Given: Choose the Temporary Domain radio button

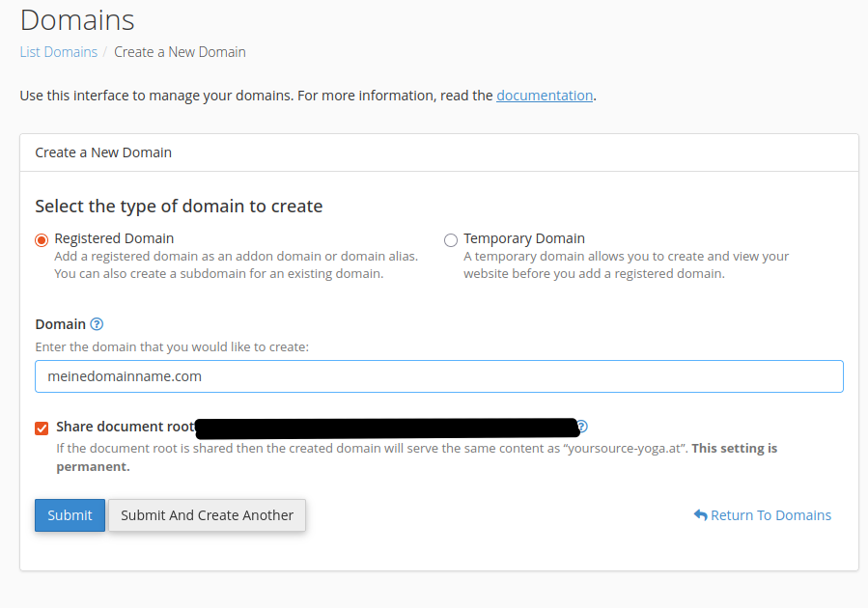Looking at the screenshot, I should coord(451,240).
